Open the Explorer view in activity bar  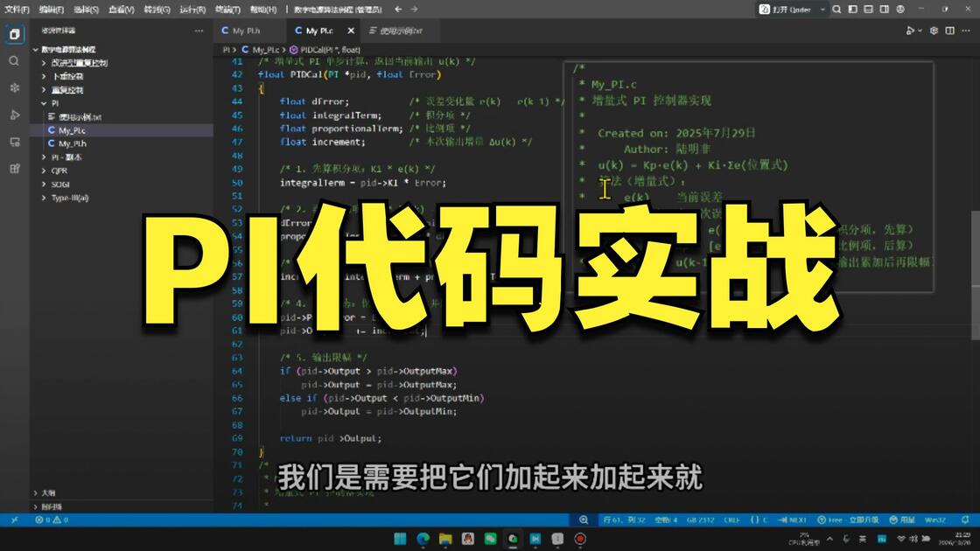(14, 34)
